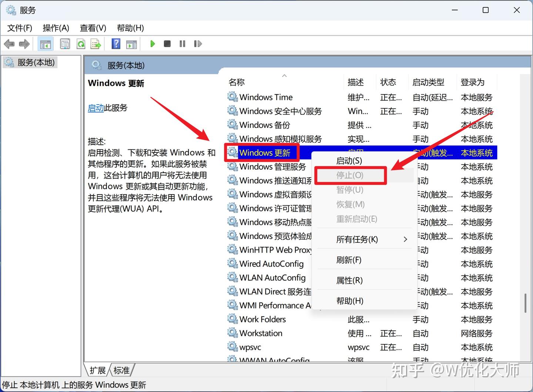This screenshot has height=392, width=533.
Task: Switch to the 扩展 tab
Action: [97, 370]
